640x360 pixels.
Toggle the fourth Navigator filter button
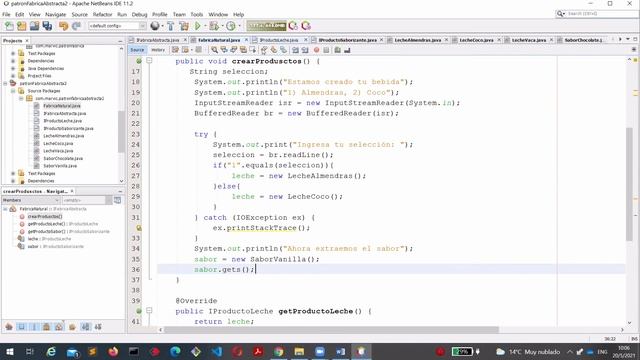point(47,327)
